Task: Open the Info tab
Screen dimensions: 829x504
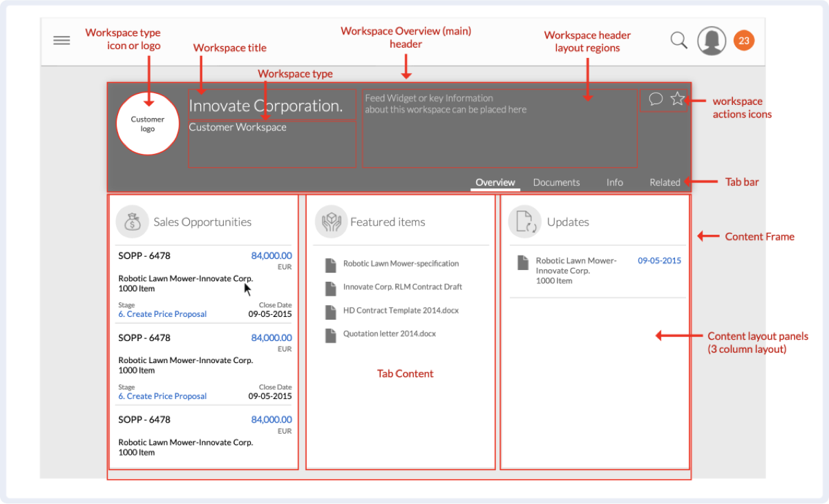Action: (x=615, y=182)
